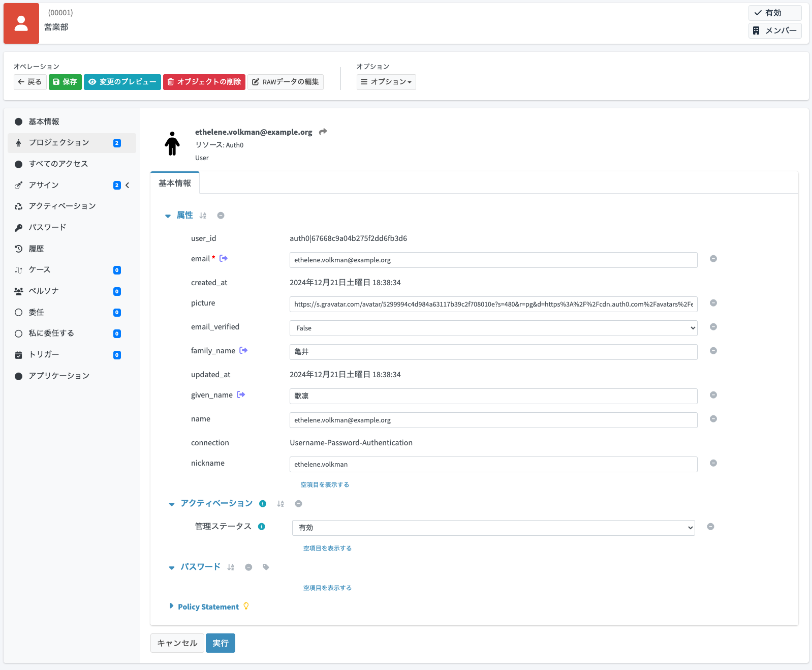Click the 戻る back button

pyautogui.click(x=30, y=82)
